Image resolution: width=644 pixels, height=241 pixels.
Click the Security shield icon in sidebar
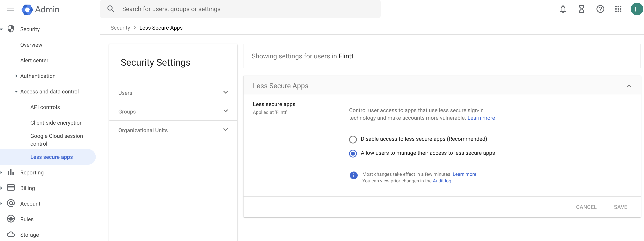(11, 29)
